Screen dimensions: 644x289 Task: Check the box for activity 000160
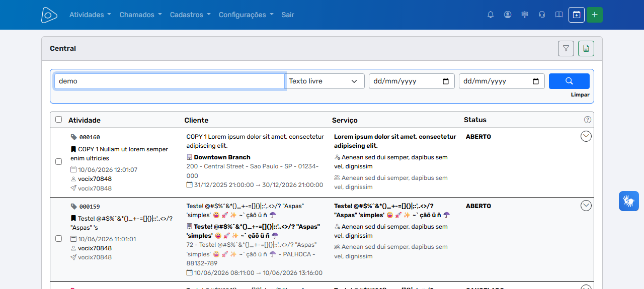(58, 162)
